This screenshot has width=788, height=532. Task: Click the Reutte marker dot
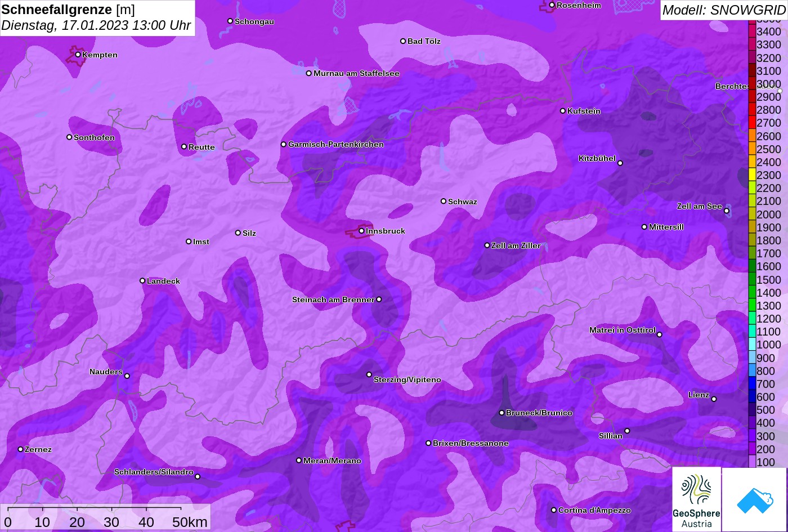coord(184,147)
